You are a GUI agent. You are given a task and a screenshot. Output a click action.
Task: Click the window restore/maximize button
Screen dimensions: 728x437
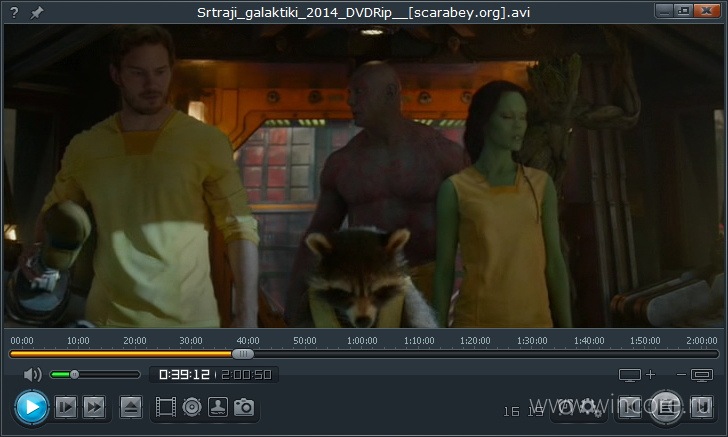pos(683,11)
